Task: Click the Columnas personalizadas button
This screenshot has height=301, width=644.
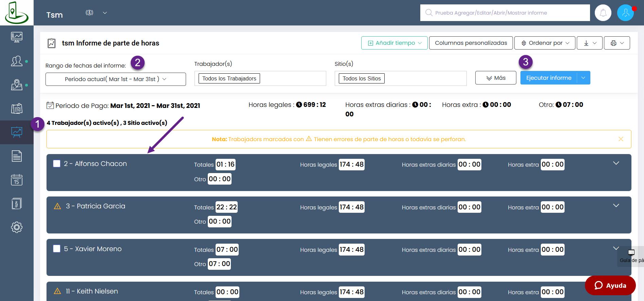Action: click(471, 43)
